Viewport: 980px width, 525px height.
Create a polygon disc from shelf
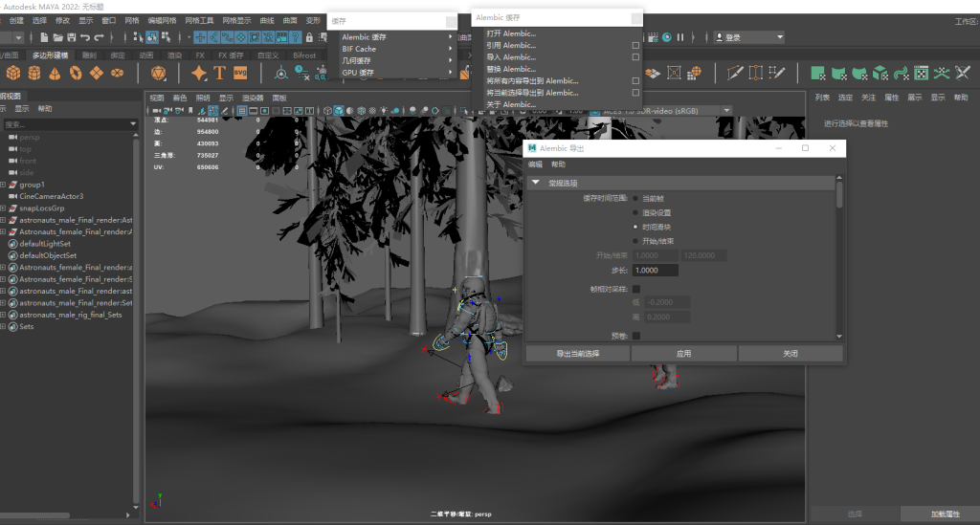[x=117, y=73]
